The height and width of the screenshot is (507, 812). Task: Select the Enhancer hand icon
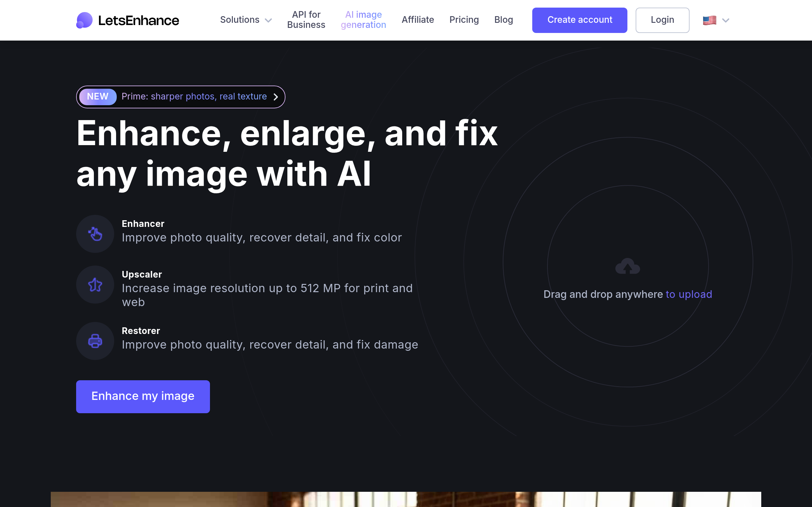95,234
